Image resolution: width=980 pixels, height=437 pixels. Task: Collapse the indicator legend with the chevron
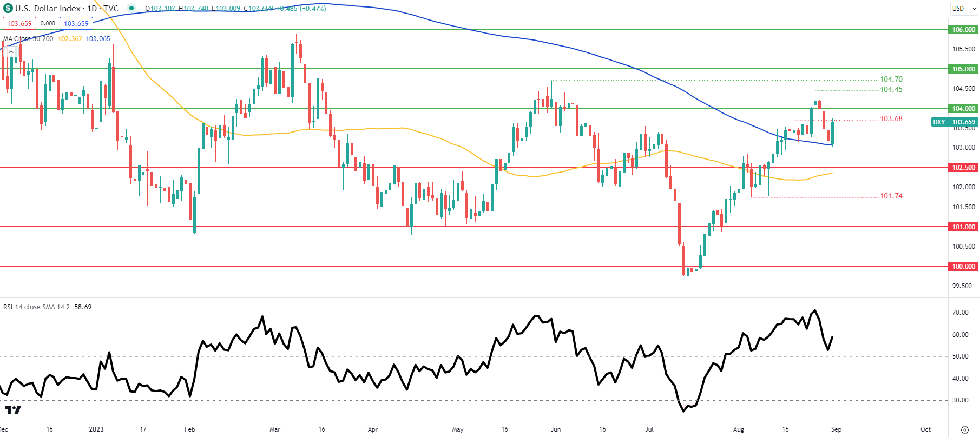tap(10, 51)
